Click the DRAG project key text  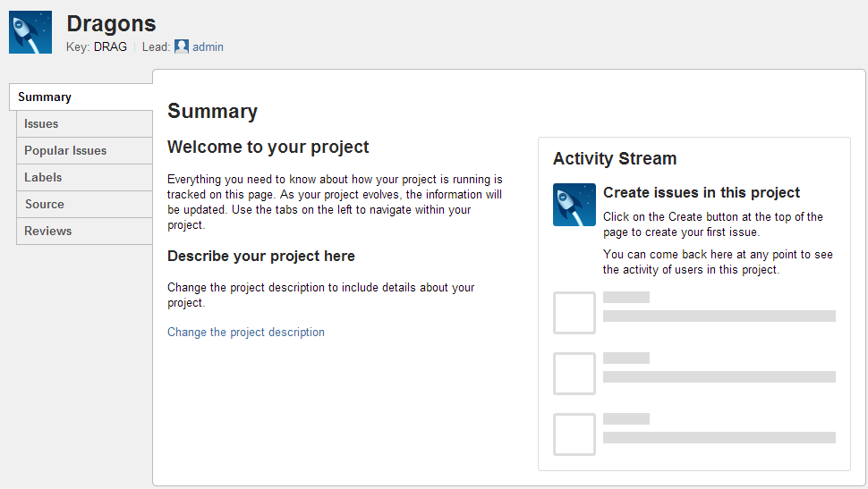point(110,47)
